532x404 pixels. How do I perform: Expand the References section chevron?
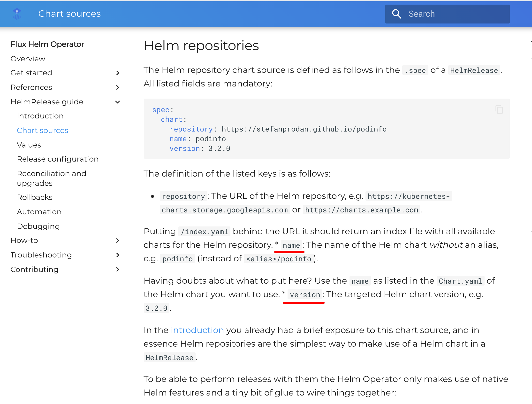tap(118, 87)
